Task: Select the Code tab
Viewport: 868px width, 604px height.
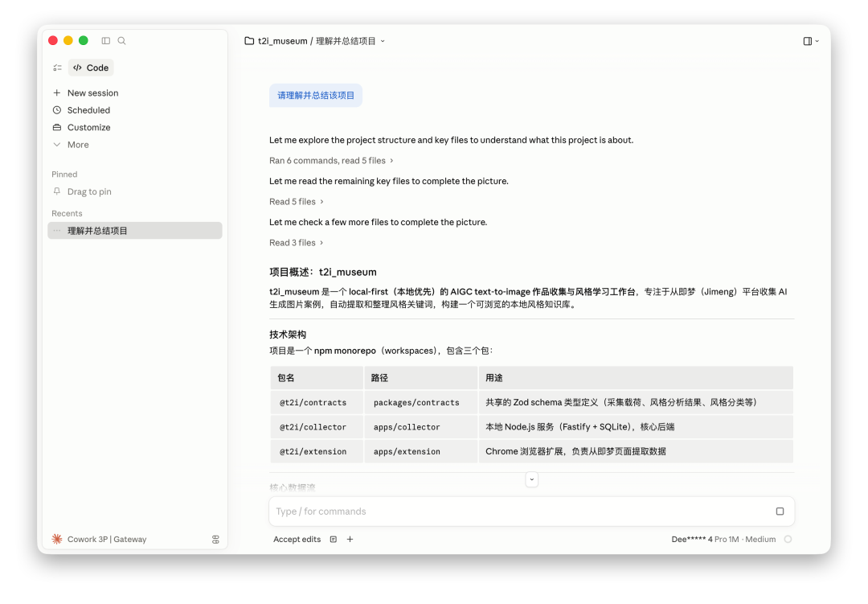Action: coord(90,68)
